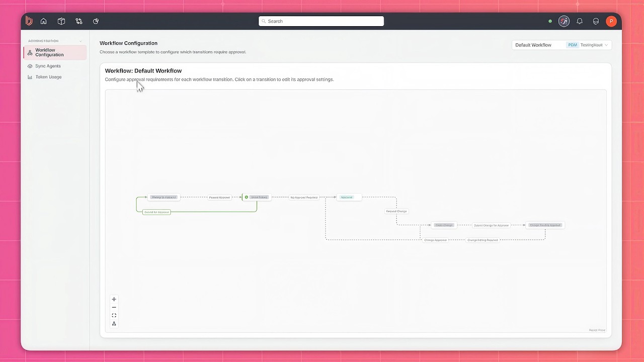Fit workflow view to canvas

click(x=114, y=315)
